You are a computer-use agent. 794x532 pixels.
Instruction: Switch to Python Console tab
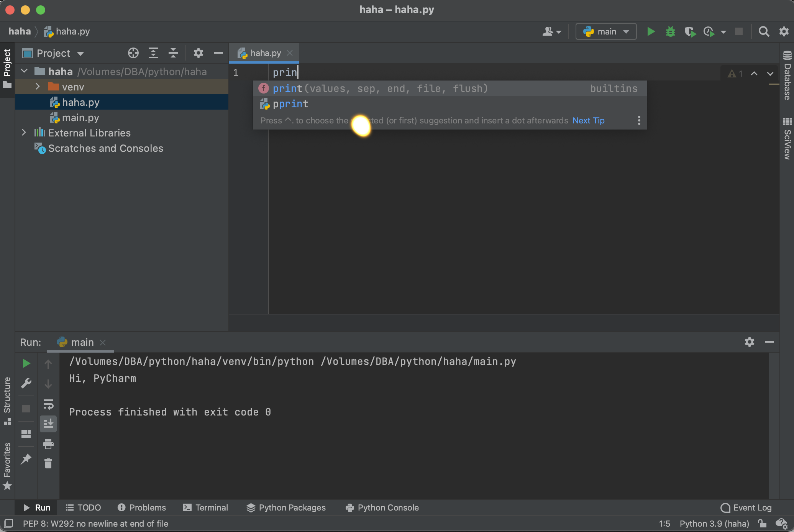pyautogui.click(x=382, y=507)
